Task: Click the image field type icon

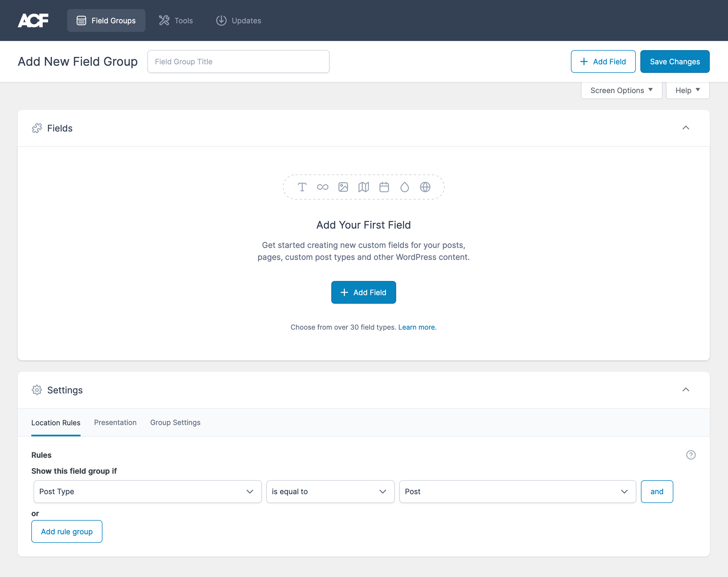Action: pos(343,187)
